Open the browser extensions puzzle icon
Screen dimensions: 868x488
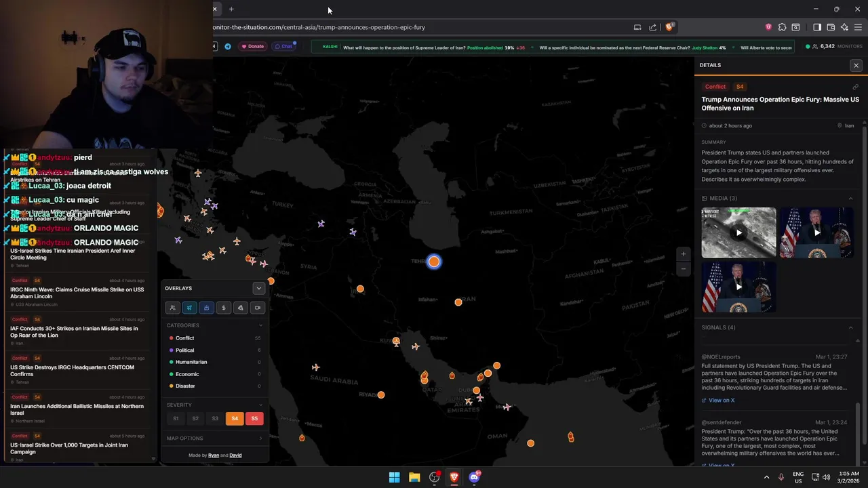coord(782,27)
